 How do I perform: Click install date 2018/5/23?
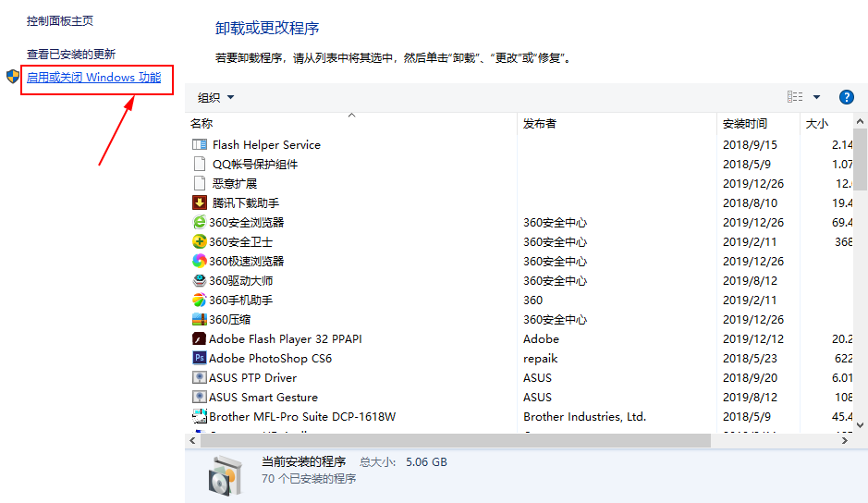tap(750, 359)
